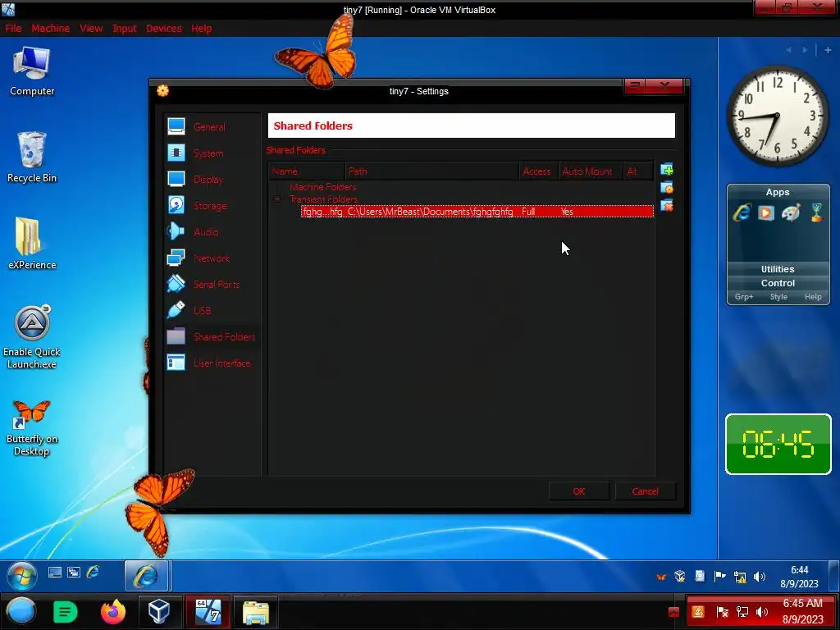Screen dimensions: 840x630
Task: Click the guest Switch Windows quick launch icon
Action: [x=73, y=572]
